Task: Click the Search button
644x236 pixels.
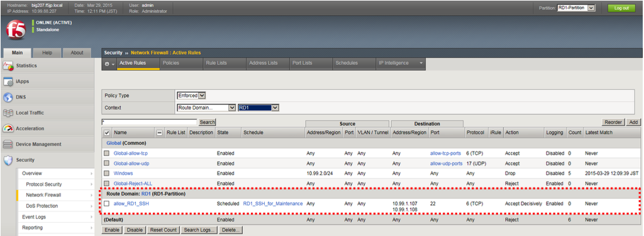Action: [207, 122]
